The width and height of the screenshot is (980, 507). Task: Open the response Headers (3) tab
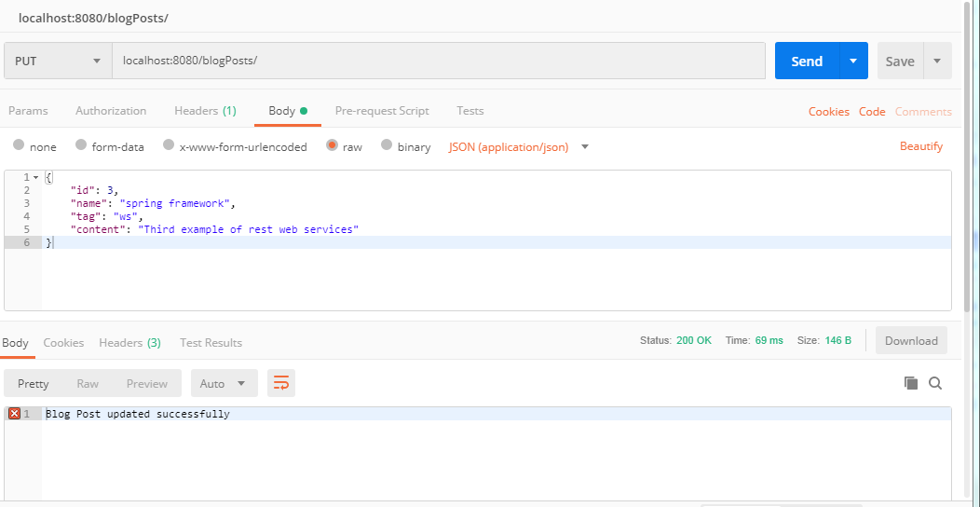tap(130, 343)
